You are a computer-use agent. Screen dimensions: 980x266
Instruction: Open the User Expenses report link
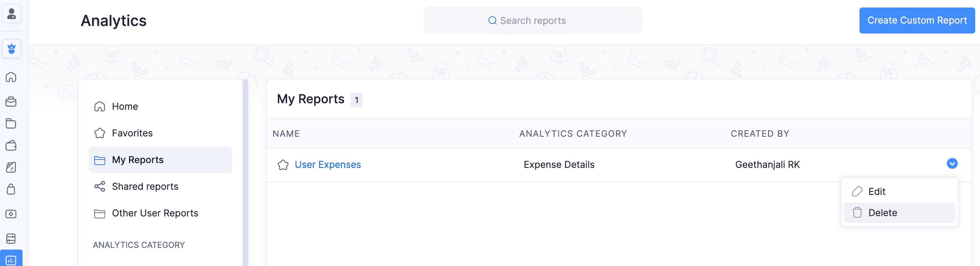(x=328, y=164)
